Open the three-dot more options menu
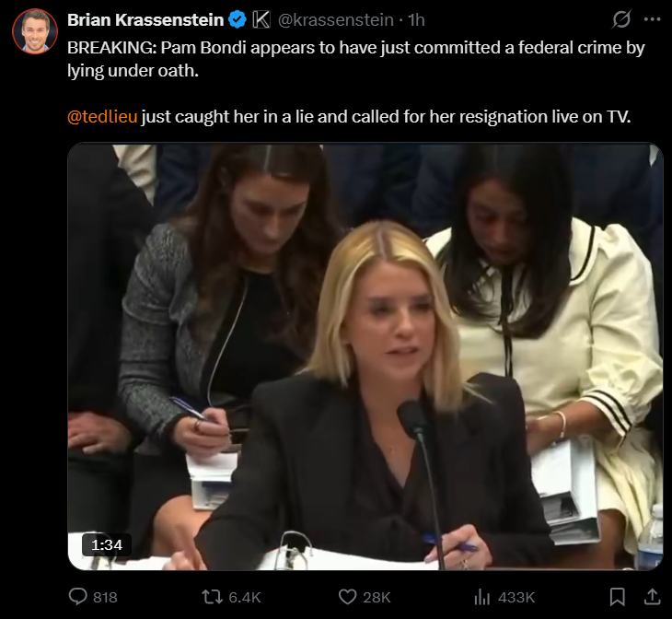The width and height of the screenshot is (672, 619). [x=652, y=19]
